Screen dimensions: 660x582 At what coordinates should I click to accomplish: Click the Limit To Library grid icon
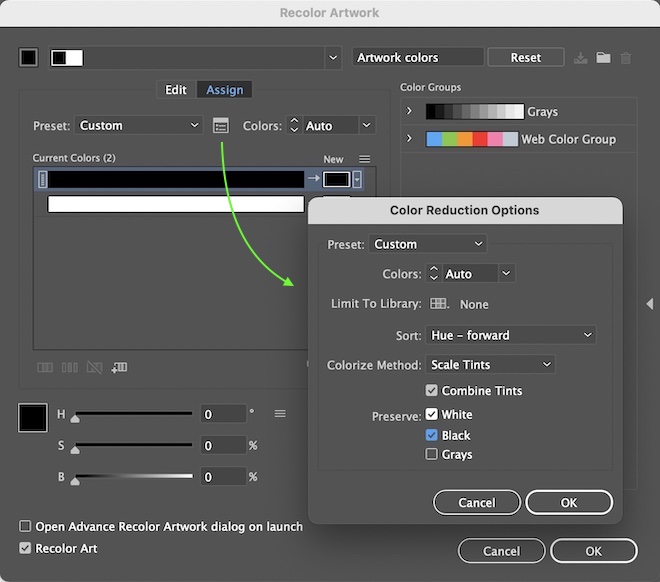(x=438, y=304)
